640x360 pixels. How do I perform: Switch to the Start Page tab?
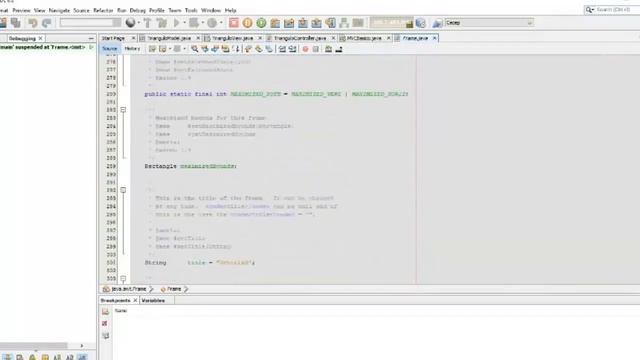[x=113, y=38]
